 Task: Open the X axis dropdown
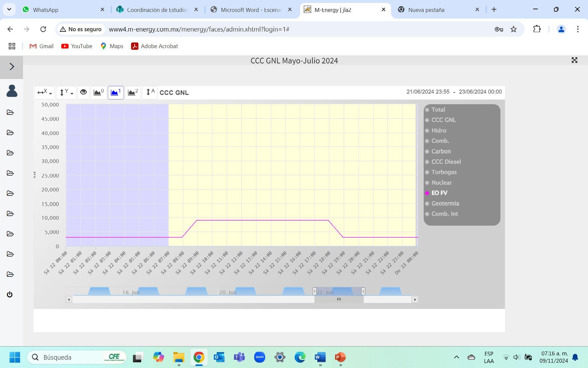coord(45,92)
